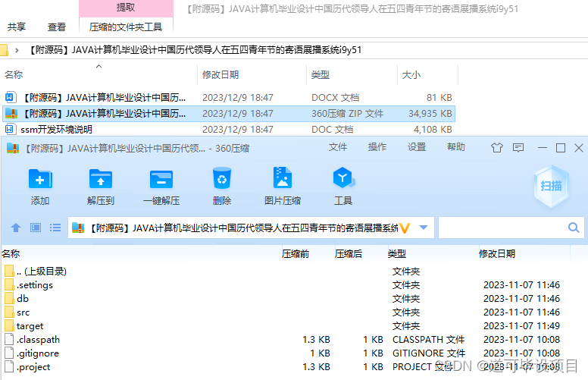Select the 提取 contextual tab header
588x380 pixels.
coord(126,8)
